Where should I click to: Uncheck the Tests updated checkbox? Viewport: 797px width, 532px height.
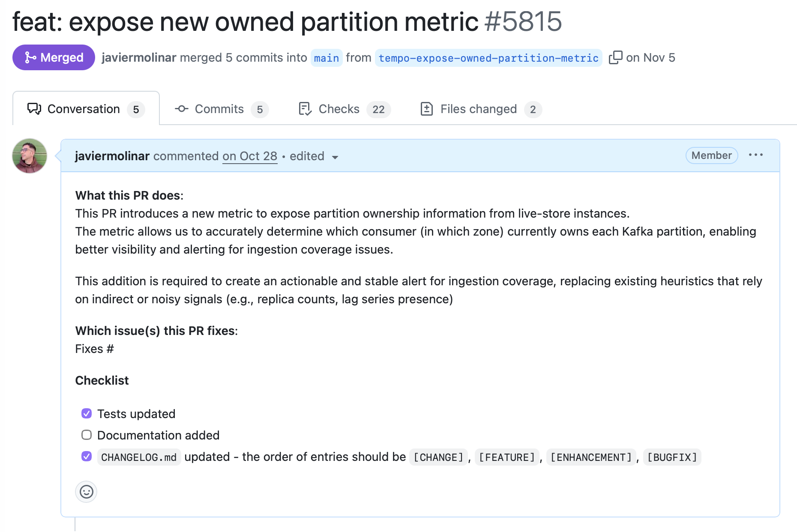[86, 413]
